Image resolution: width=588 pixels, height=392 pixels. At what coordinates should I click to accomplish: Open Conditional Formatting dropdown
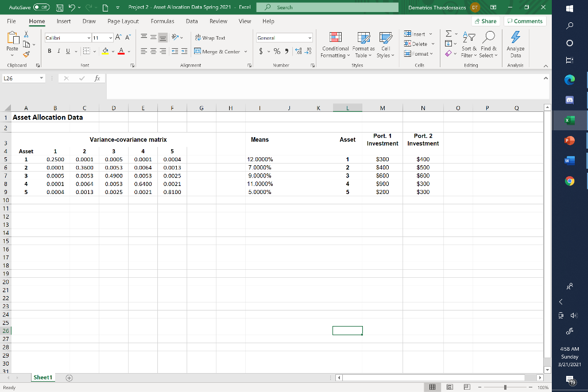point(335,44)
